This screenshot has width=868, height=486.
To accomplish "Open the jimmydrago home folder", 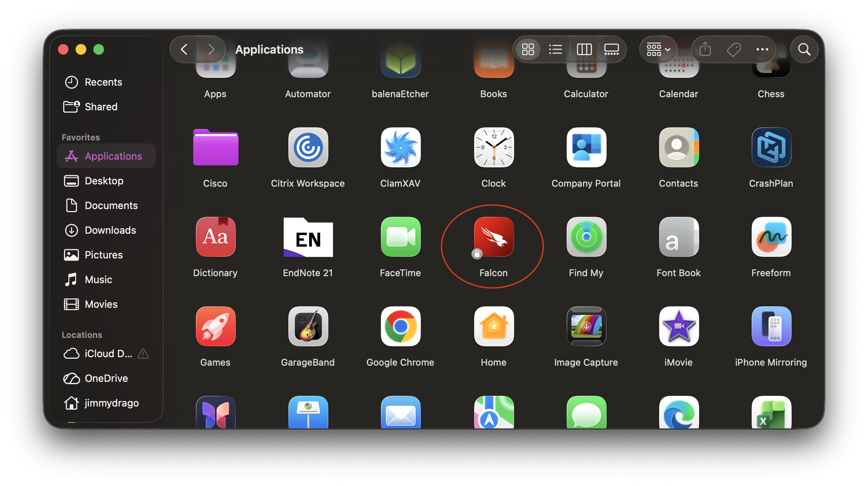I will (x=106, y=403).
